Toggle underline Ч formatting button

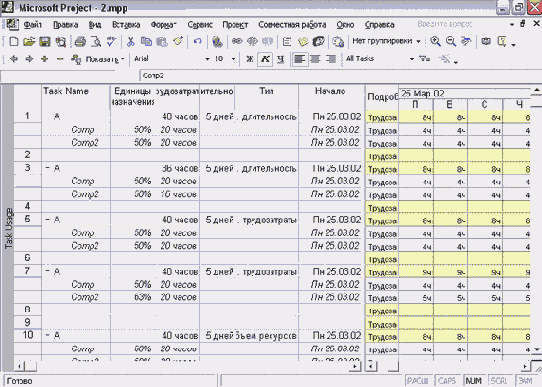coord(281,59)
